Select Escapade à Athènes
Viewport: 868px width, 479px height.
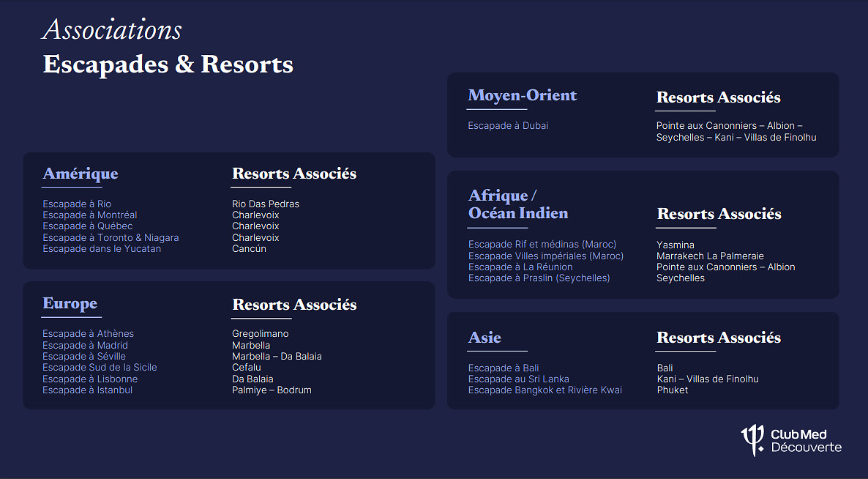(88, 333)
